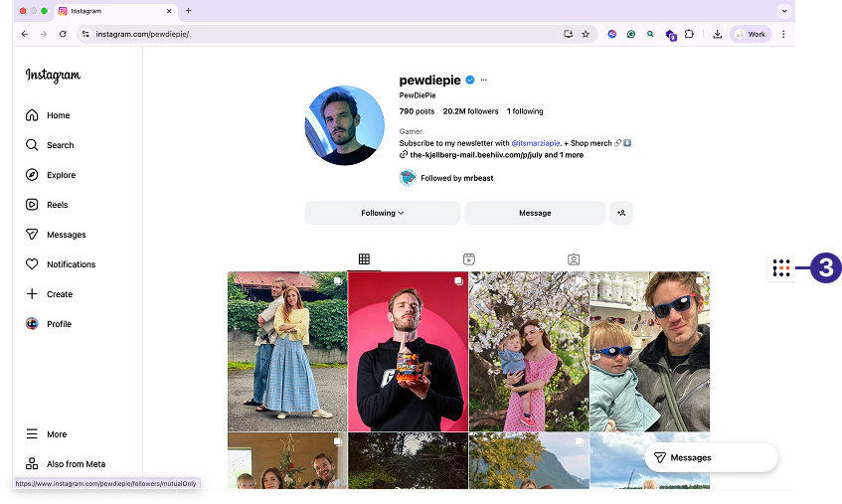The width and height of the screenshot is (842, 504).
Task: Reload the Instagram page
Action: 63,34
